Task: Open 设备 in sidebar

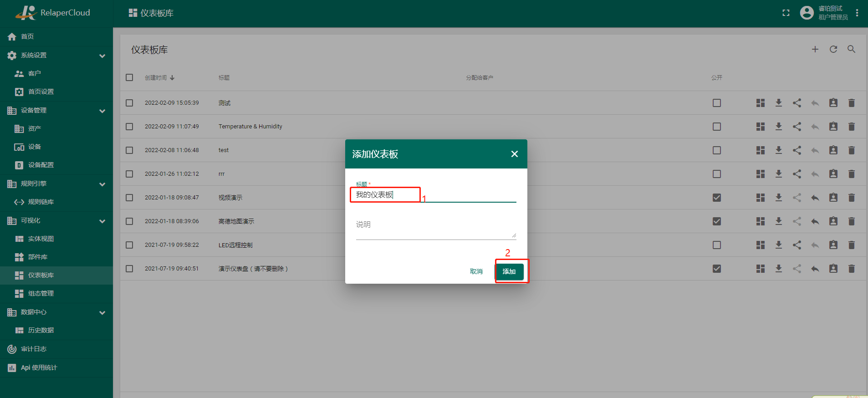Action: [56, 147]
